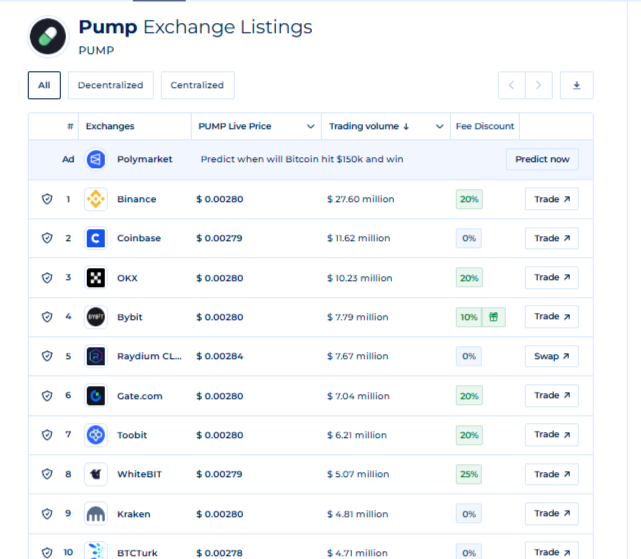The height and width of the screenshot is (559, 641).
Task: Click Trade button for OKX
Action: (552, 277)
